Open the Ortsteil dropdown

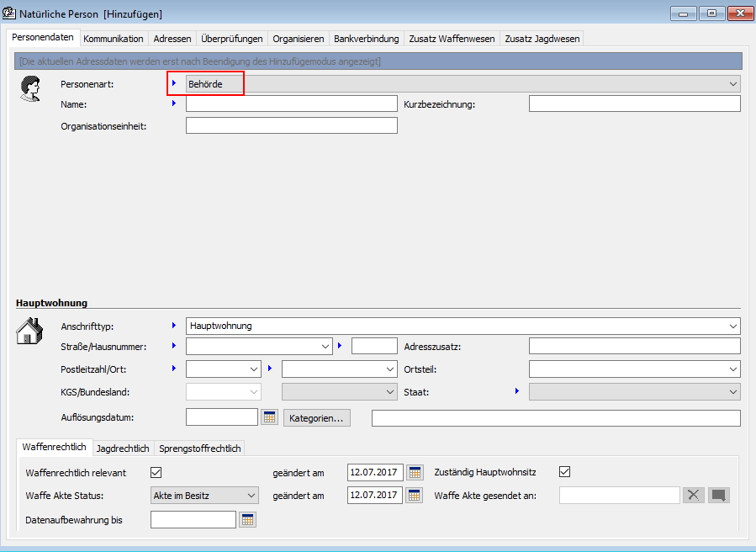tap(733, 369)
